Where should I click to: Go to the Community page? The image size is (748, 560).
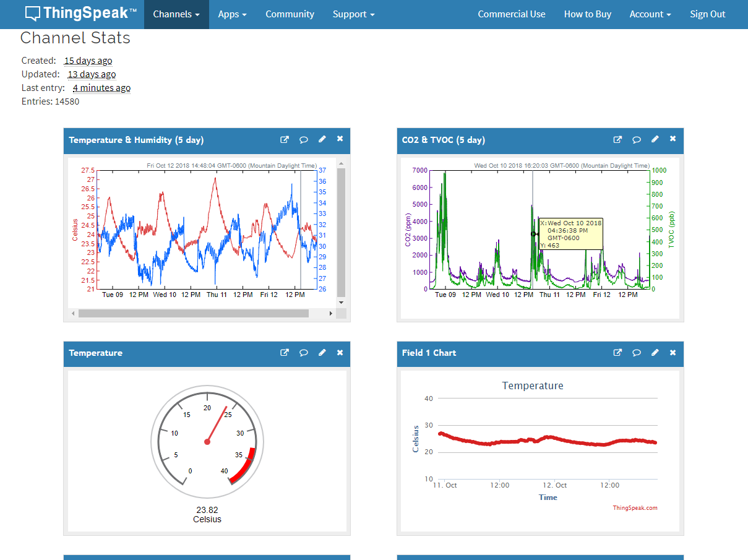point(290,14)
